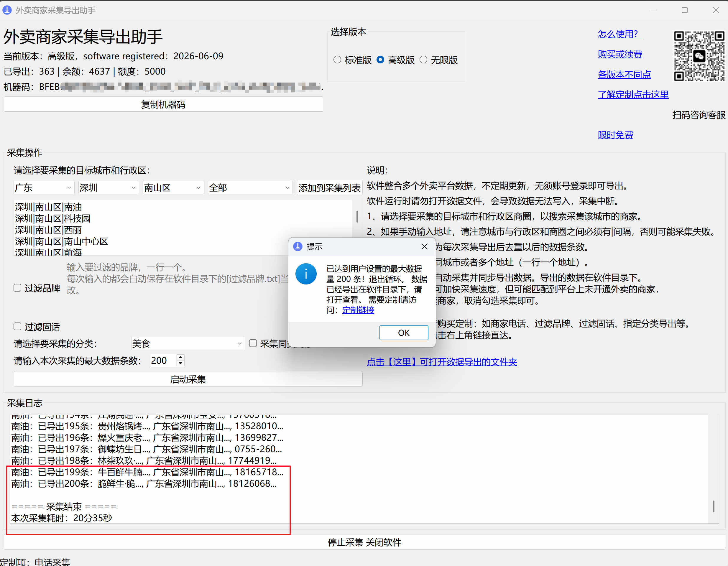The height and width of the screenshot is (566, 728).
Task: Open the 各版本不同点 link
Action: (x=624, y=74)
